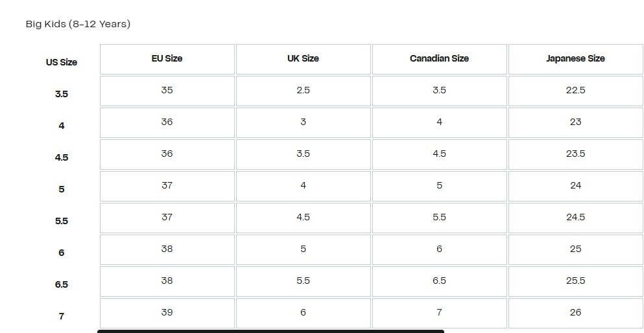Screen dimensions: 644x333
Task: Select UK size 3.5 cell
Action: click(x=303, y=154)
